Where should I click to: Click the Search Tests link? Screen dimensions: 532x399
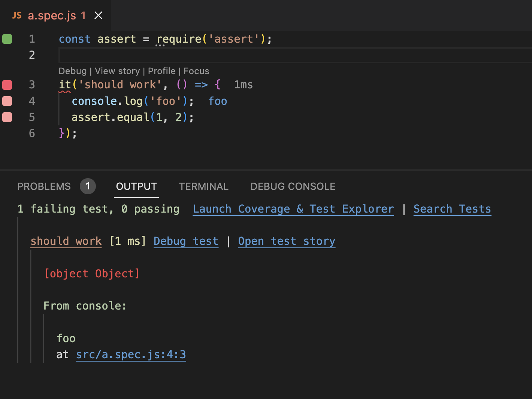452,209
